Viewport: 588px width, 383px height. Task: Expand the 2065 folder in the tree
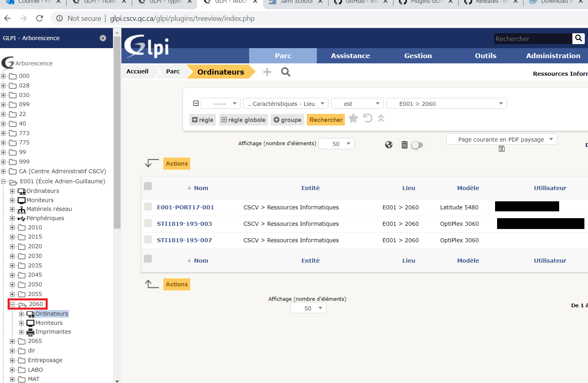tap(12, 341)
